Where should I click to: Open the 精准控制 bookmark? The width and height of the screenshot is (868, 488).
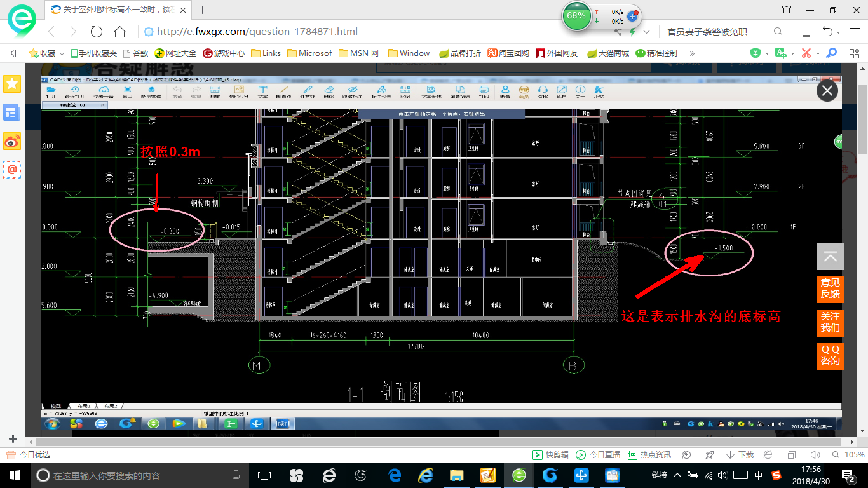pyautogui.click(x=656, y=53)
